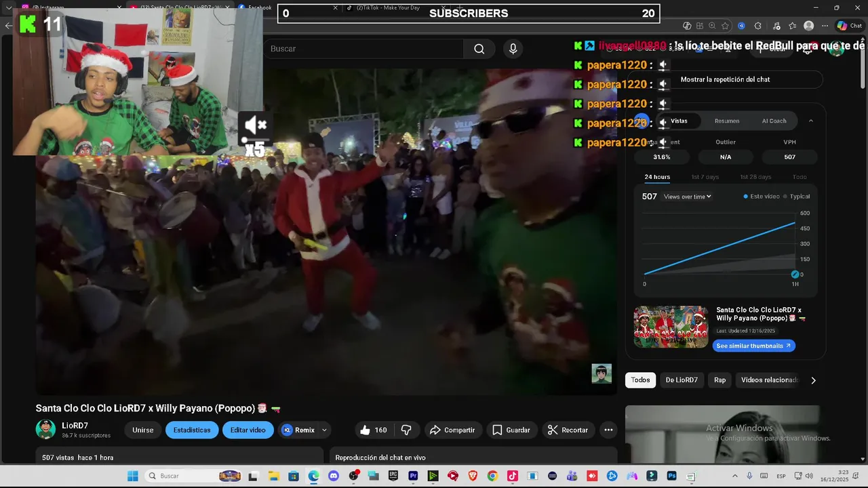
Task: Open Microsoft Store from taskbar
Action: (x=294, y=476)
